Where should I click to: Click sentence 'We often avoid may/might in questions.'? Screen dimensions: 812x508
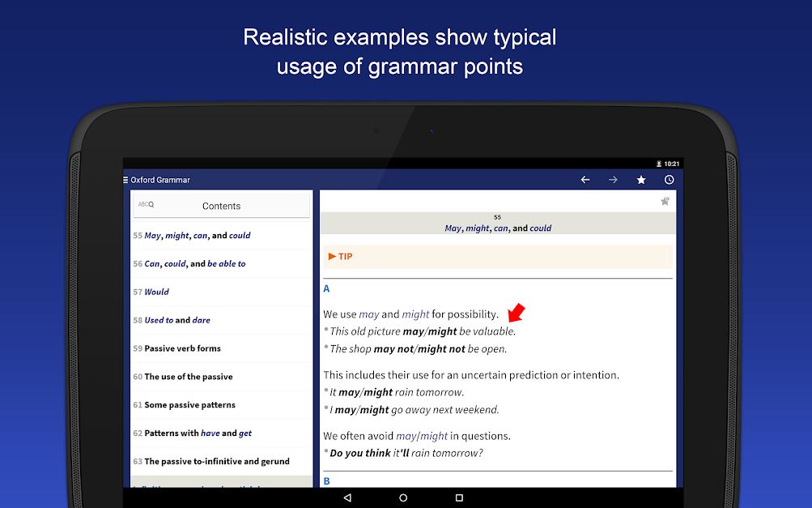pos(417,436)
